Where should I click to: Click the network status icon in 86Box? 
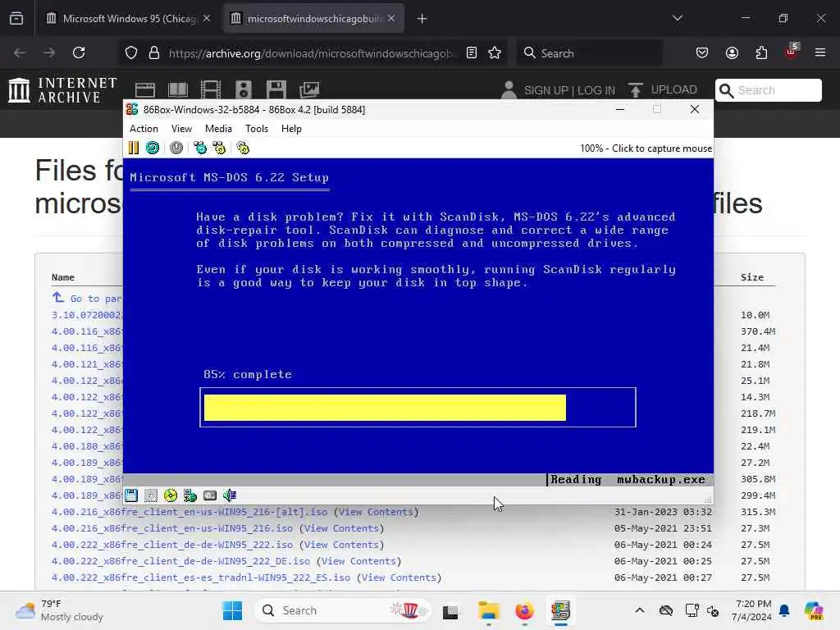point(190,495)
